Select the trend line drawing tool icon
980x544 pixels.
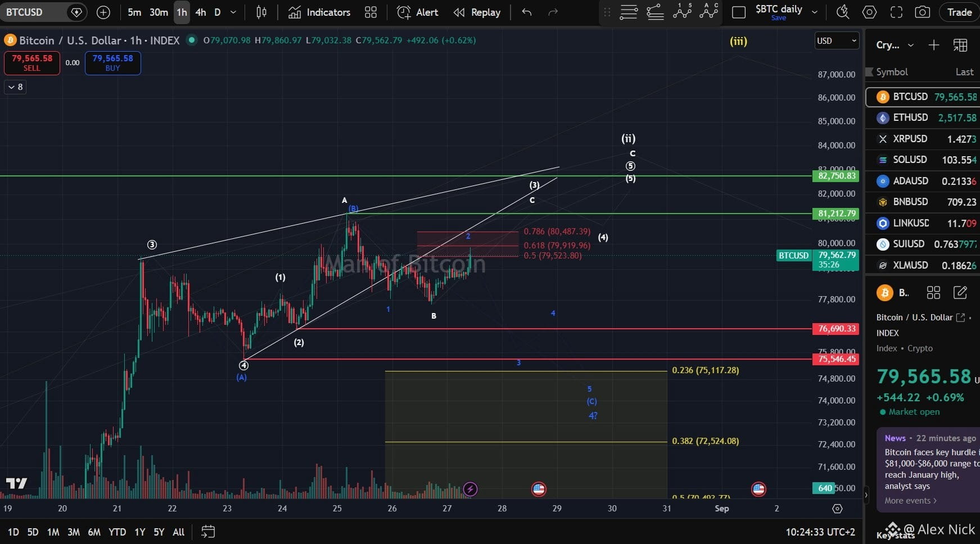[655, 12]
